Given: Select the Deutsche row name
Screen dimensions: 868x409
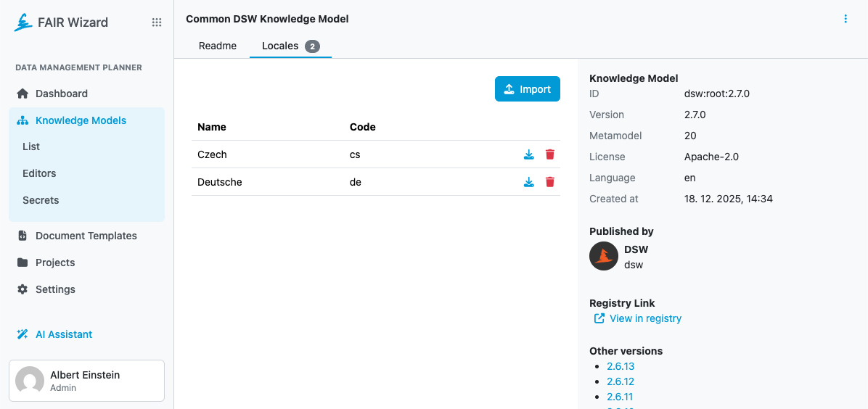Looking at the screenshot, I should (220, 181).
